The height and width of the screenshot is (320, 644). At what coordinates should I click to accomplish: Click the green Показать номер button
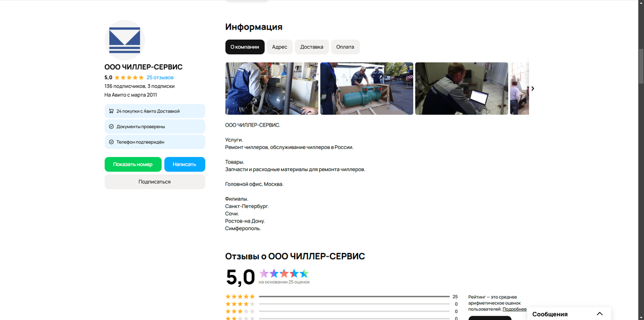[133, 164]
